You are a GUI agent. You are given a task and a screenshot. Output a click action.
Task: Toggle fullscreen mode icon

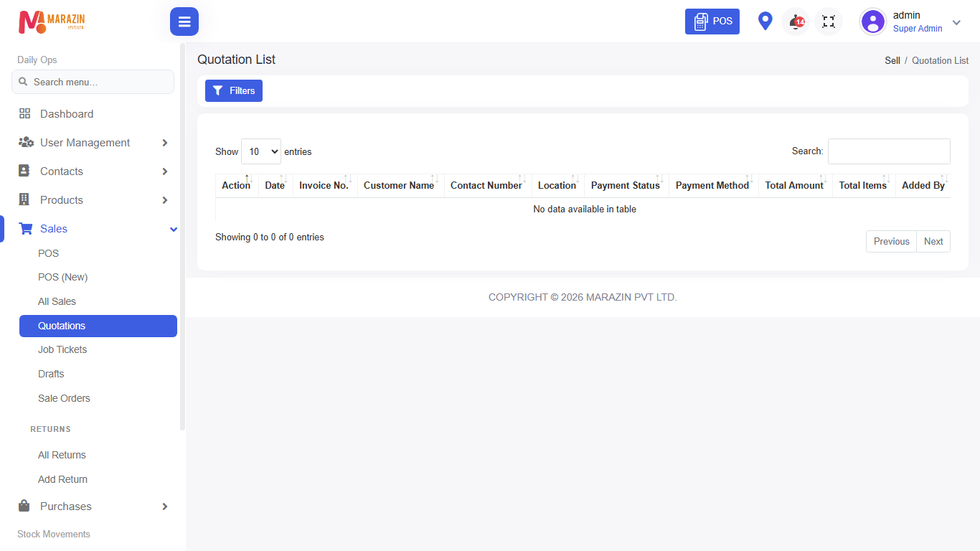click(x=829, y=22)
